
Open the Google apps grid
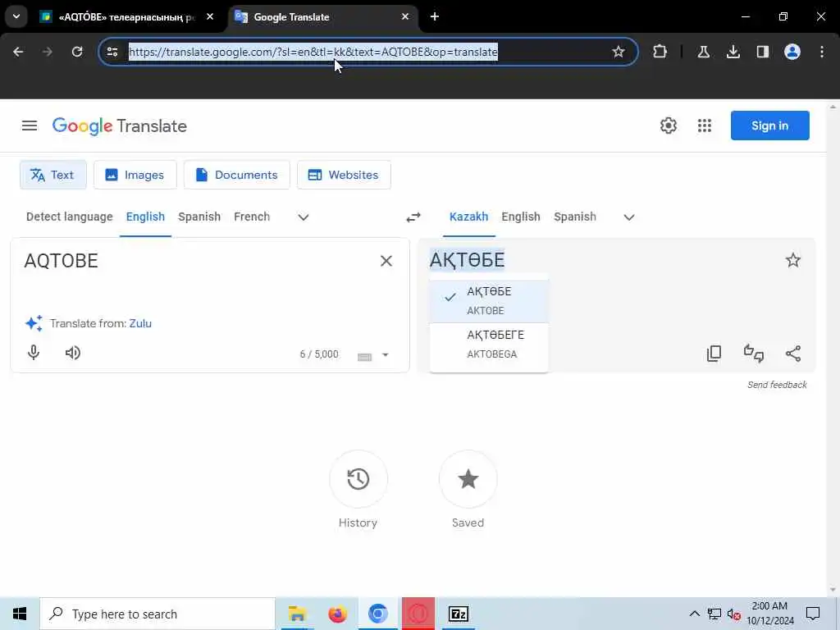click(705, 126)
